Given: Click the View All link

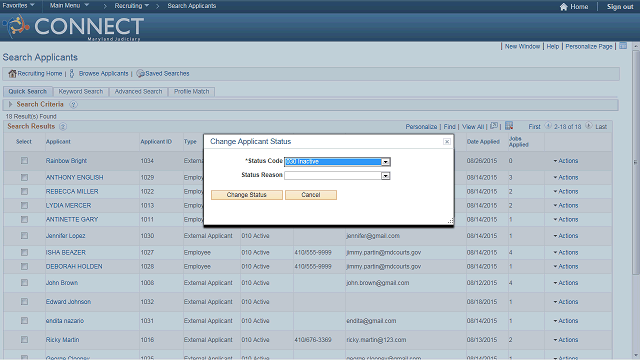Looking at the screenshot, I should [473, 127].
